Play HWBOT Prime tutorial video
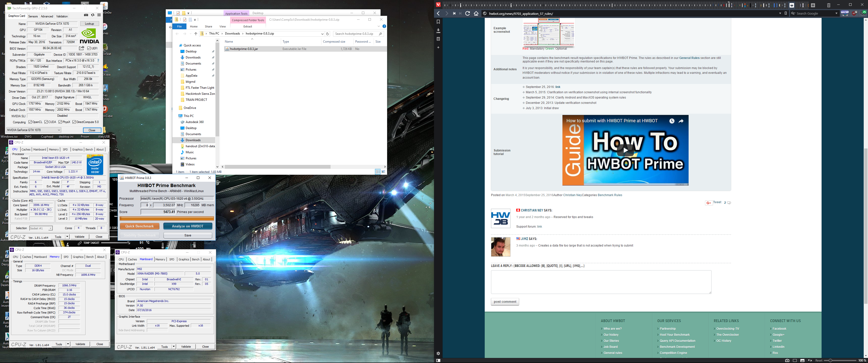The image size is (868, 363). 625,150
